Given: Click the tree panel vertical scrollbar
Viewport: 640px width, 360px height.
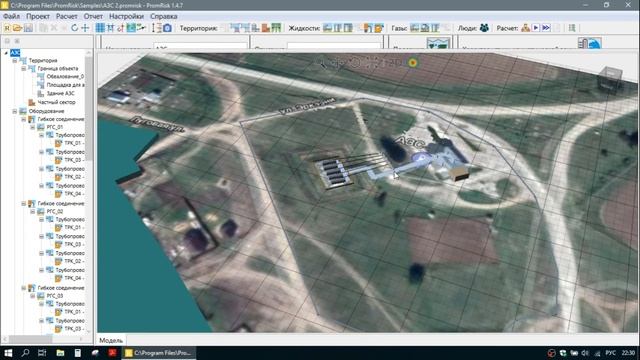Looking at the screenshot, I should click(x=89, y=108).
